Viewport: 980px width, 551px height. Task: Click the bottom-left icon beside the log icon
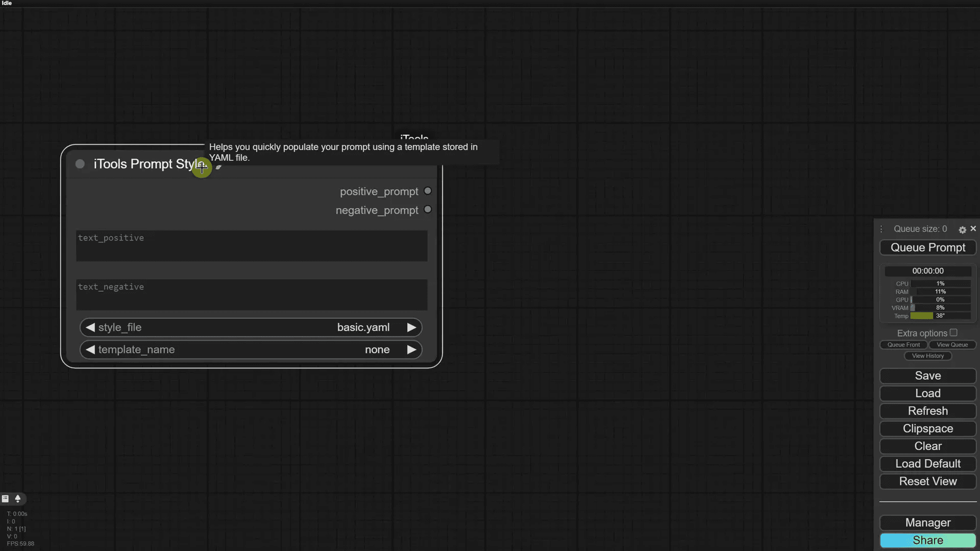click(18, 498)
